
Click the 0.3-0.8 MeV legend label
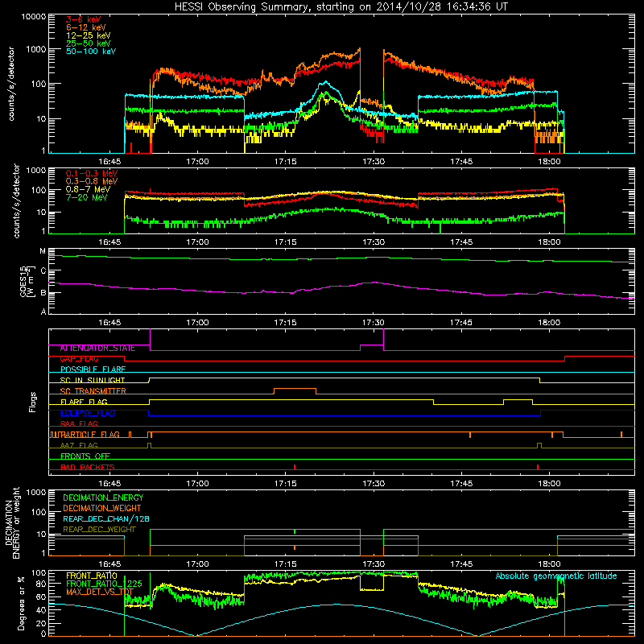[92, 181]
